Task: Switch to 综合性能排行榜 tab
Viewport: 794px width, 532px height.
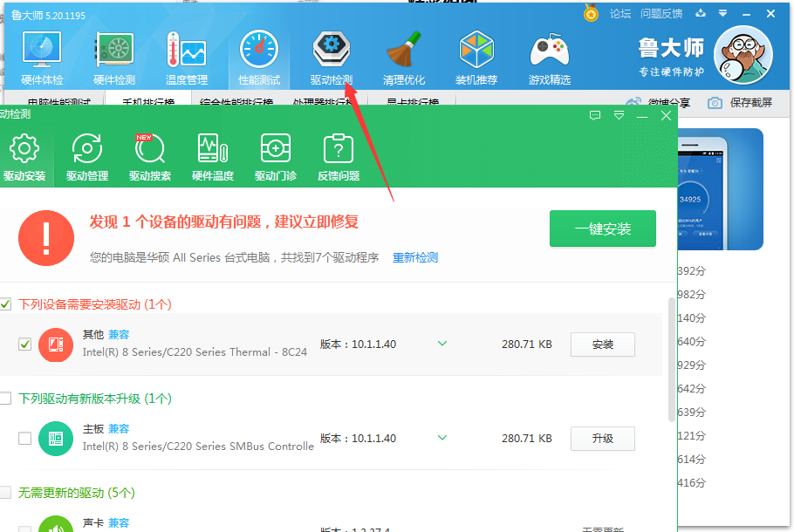Action: (x=236, y=100)
